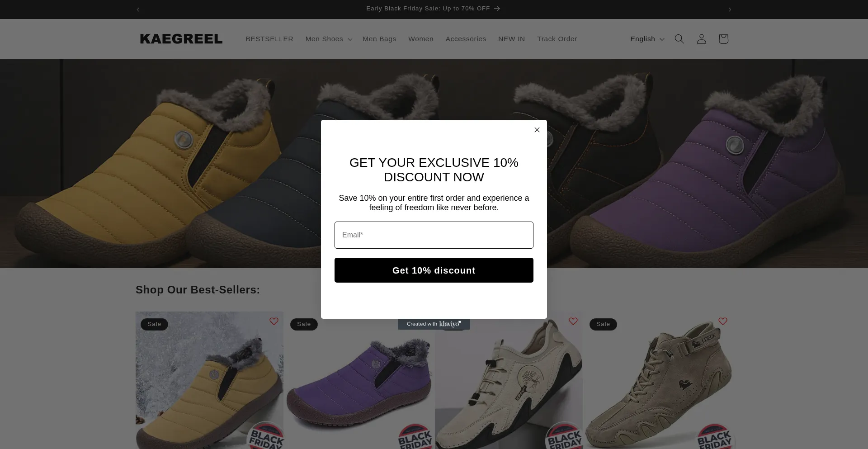Open the BESTSELLER menu item

[x=269, y=39]
